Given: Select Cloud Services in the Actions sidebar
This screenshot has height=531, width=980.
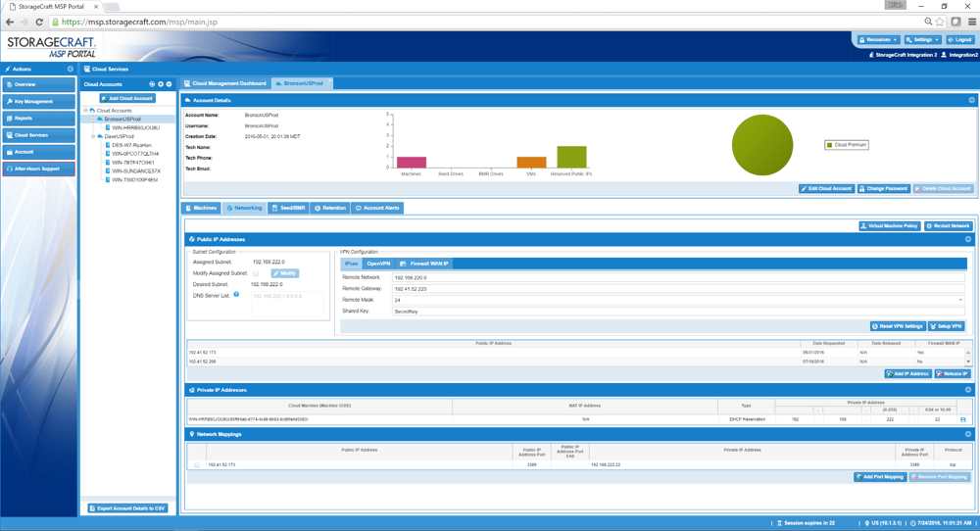Looking at the screenshot, I should point(39,135).
